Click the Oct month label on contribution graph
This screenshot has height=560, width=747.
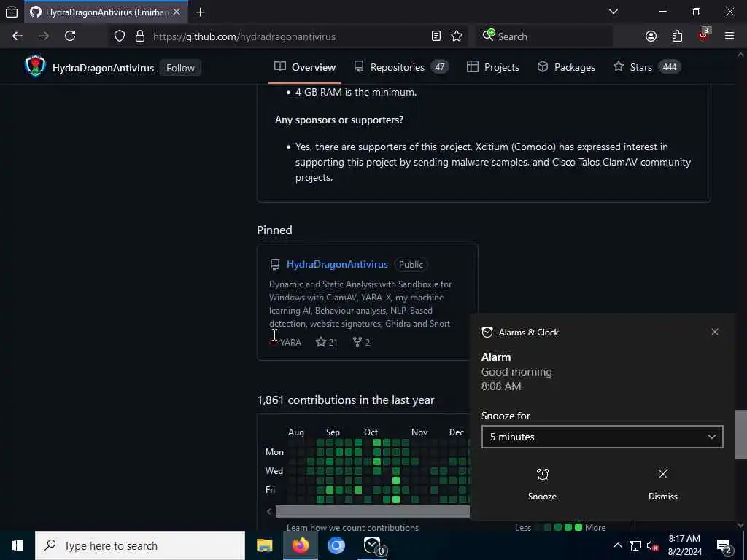(x=371, y=432)
